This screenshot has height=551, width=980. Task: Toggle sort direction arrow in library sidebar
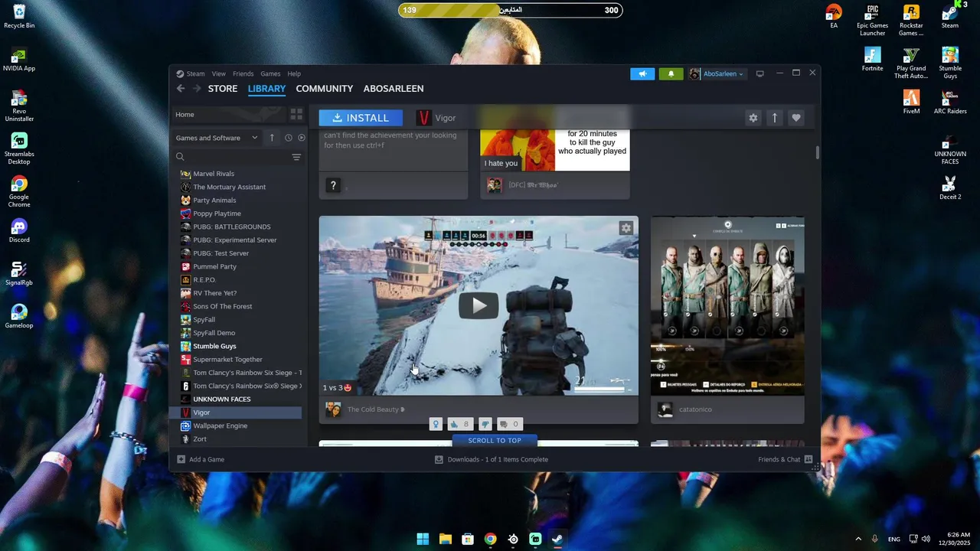click(x=272, y=138)
